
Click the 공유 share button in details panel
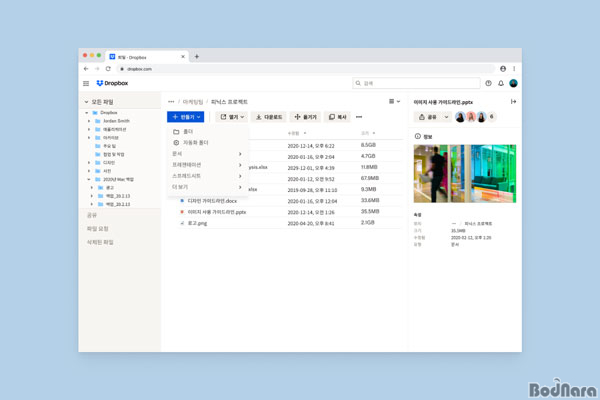(x=428, y=117)
